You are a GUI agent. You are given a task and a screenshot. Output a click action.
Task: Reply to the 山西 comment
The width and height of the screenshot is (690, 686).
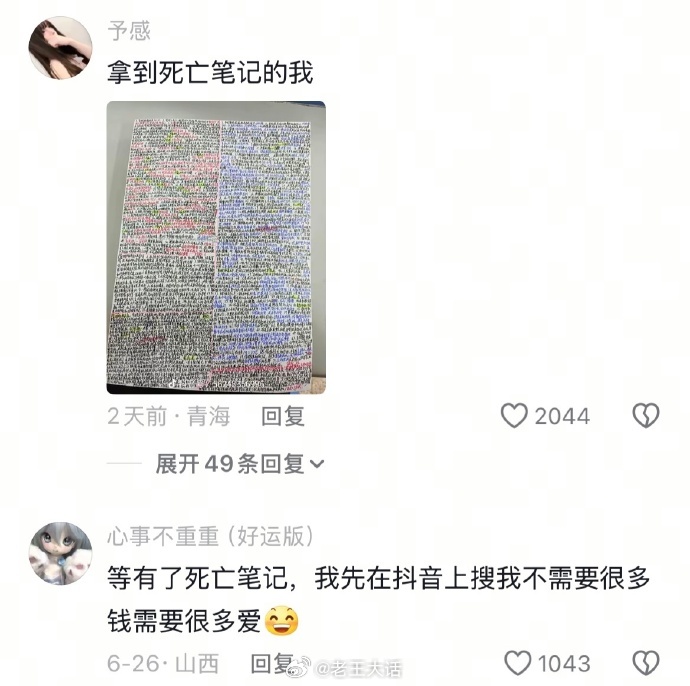(x=272, y=663)
